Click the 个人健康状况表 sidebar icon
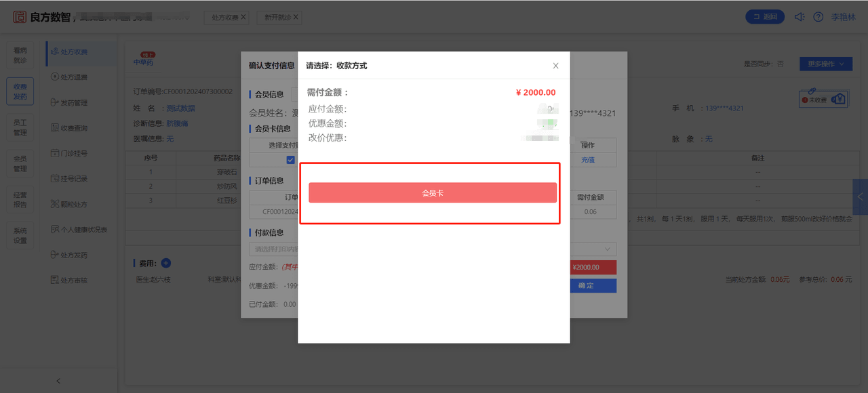868x393 pixels. click(55, 229)
